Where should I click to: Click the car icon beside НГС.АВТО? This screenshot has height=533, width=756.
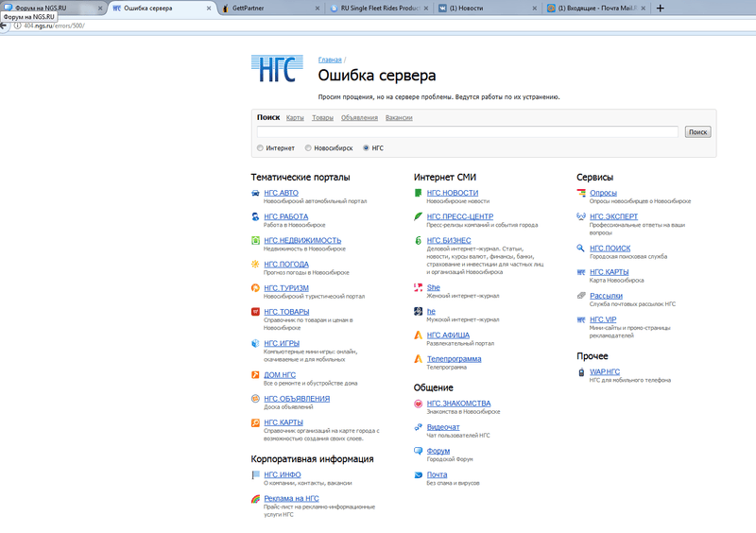255,193
